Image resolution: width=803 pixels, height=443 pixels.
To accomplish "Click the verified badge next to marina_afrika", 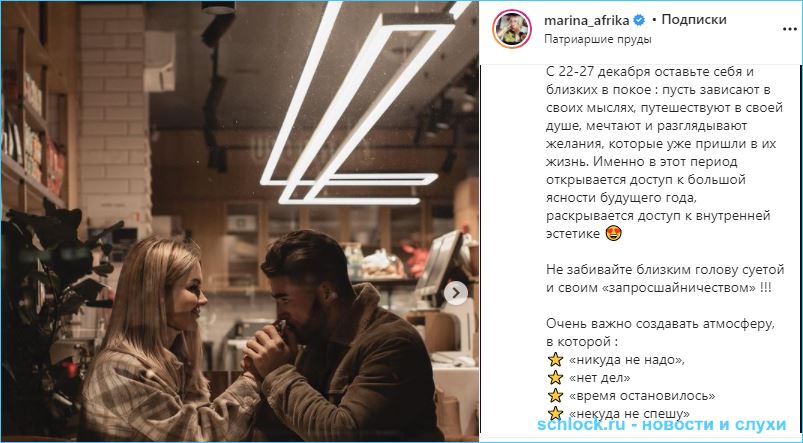I will coord(639,20).
